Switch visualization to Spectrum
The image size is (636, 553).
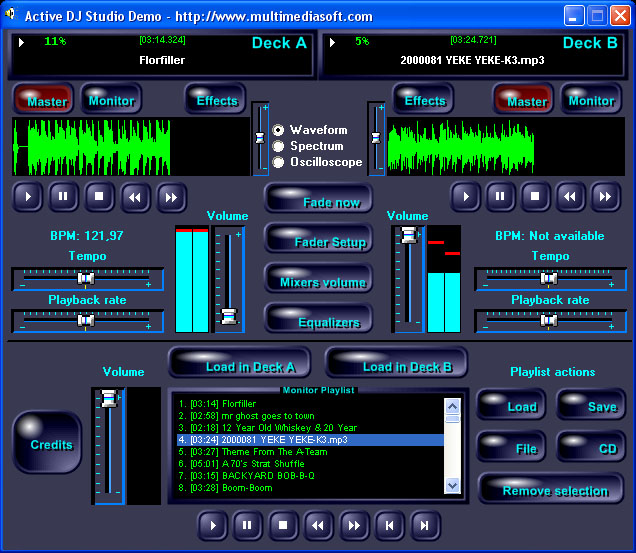point(279,146)
